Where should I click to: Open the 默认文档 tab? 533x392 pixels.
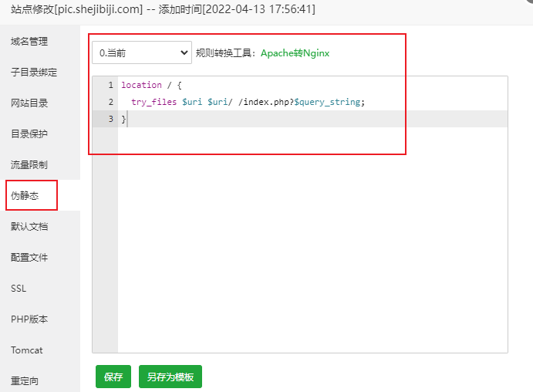(29, 226)
